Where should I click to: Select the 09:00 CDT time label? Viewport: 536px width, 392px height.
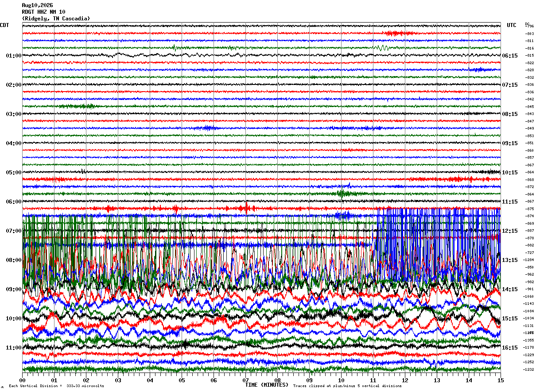pos(14,289)
